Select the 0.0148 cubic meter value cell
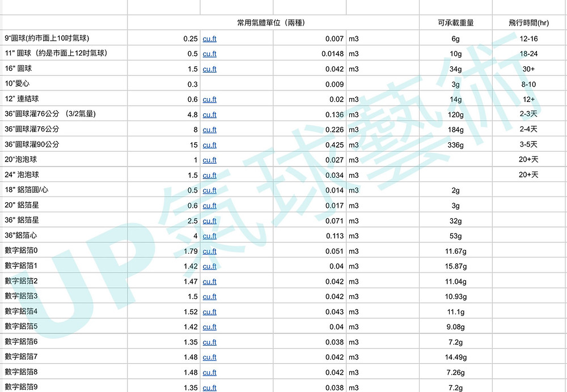567x392 pixels. pos(310,53)
